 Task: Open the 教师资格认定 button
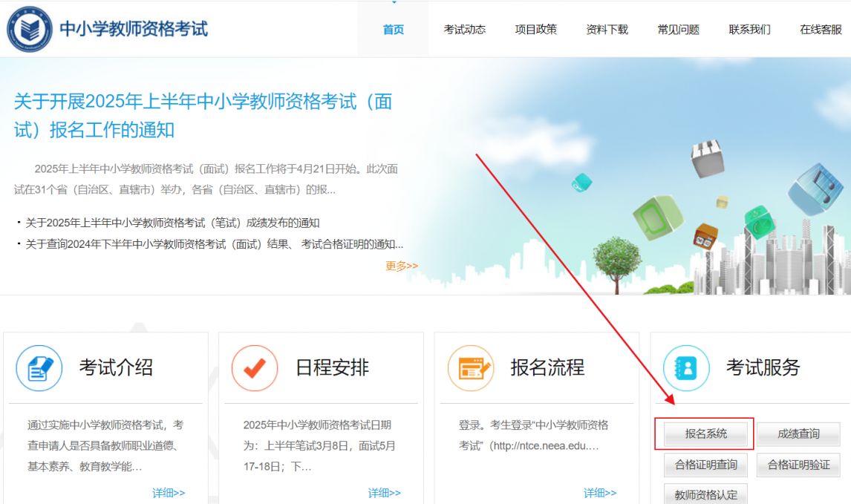tap(705, 494)
